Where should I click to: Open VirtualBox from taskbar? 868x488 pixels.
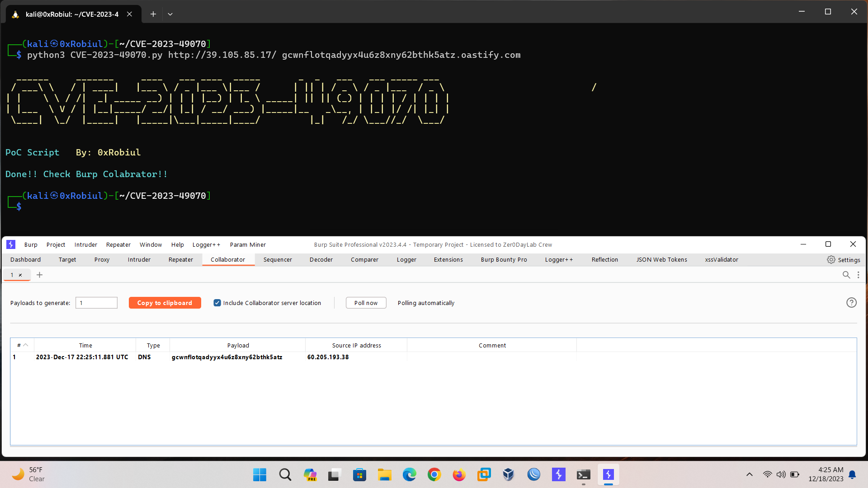[x=509, y=474]
